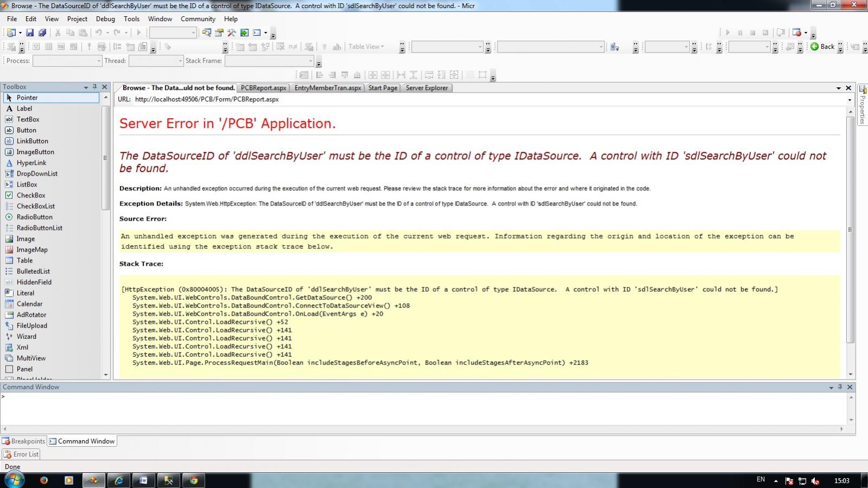Click the Windows Start button
Image resolution: width=868 pixels, height=488 pixels.
tap(14, 480)
